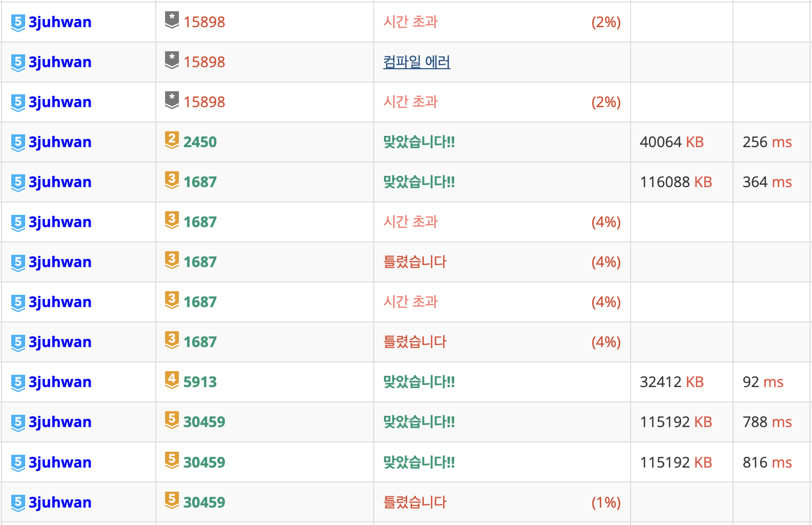Click the gray star tier badge beside the first 15898 entry
The width and height of the screenshot is (812, 525).
pos(172,20)
